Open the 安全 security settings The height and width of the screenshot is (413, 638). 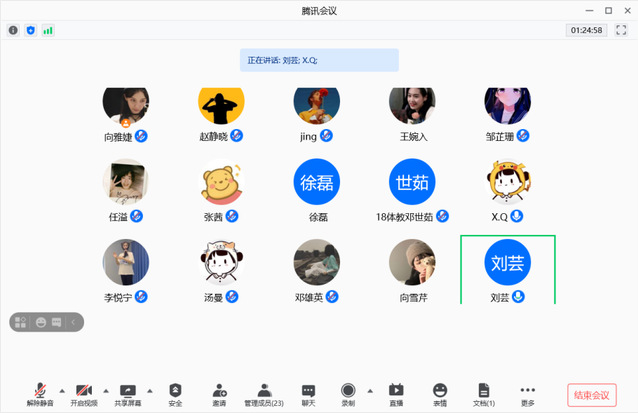click(x=175, y=390)
